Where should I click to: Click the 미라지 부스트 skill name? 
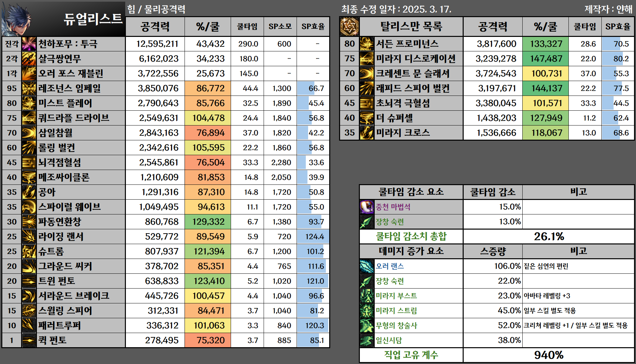[x=396, y=296]
